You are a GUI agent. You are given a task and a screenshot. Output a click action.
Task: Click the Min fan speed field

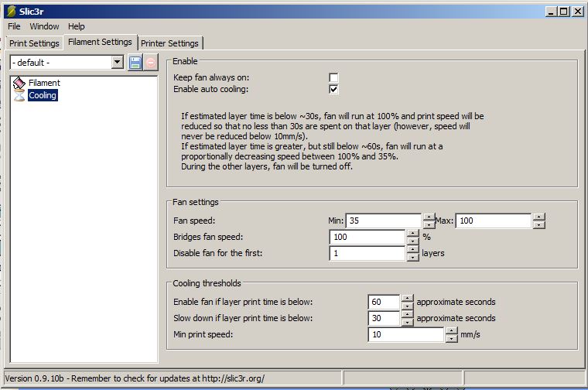click(x=384, y=221)
